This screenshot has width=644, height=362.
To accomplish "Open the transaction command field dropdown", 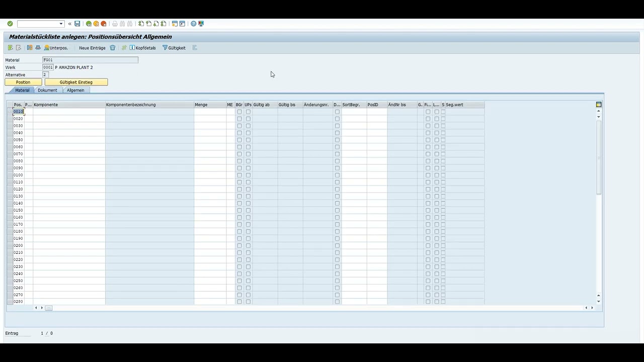I will 61,24.
